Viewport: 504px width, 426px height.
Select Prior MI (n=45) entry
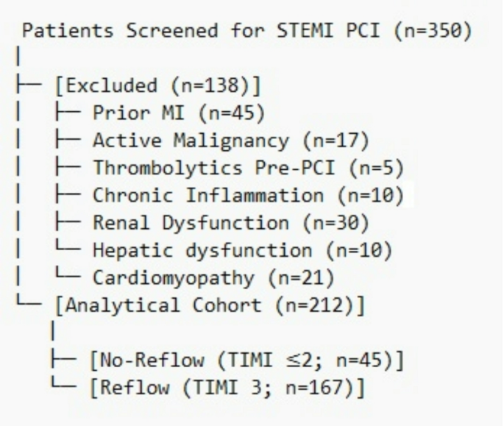pyautogui.click(x=179, y=113)
